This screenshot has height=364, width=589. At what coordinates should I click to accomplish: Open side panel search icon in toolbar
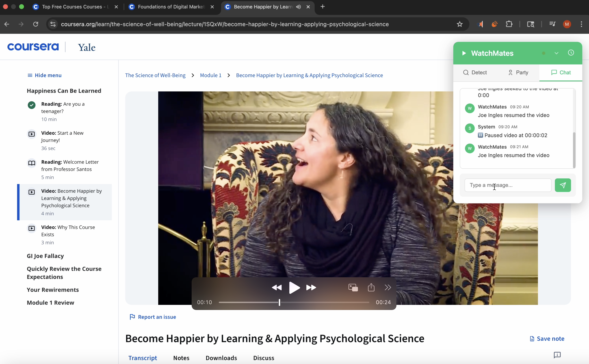click(531, 24)
